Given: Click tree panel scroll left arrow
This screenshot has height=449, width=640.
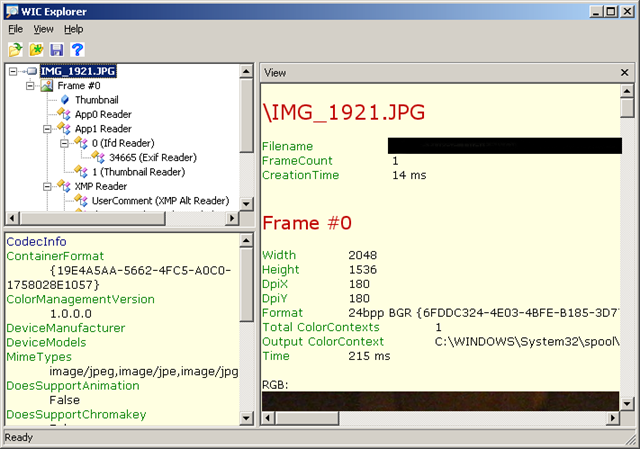Looking at the screenshot, I should tap(12, 218).
